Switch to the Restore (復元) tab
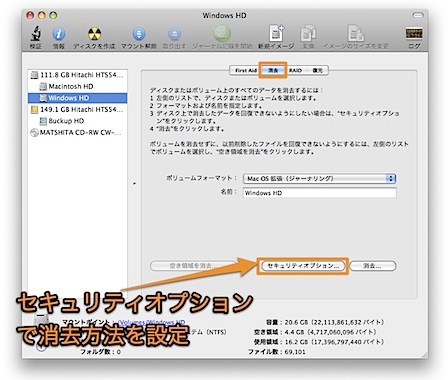 pyautogui.click(x=317, y=70)
